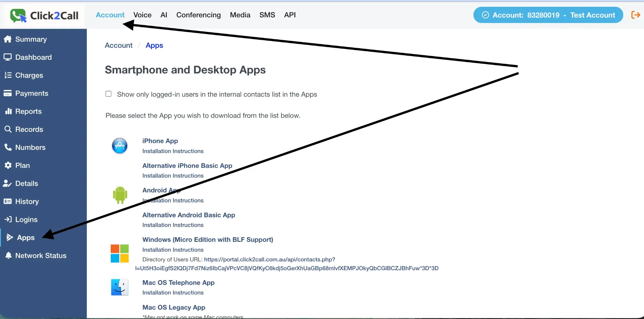Screen dimensions: 644x319
Task: Open Charges from the sidebar icon
Action: (8, 75)
